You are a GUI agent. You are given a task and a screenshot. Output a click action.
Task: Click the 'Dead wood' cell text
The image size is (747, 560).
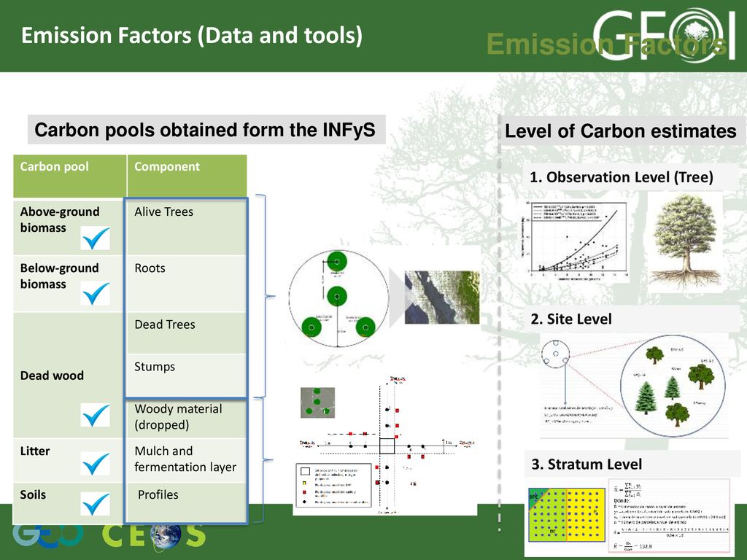coord(52,376)
